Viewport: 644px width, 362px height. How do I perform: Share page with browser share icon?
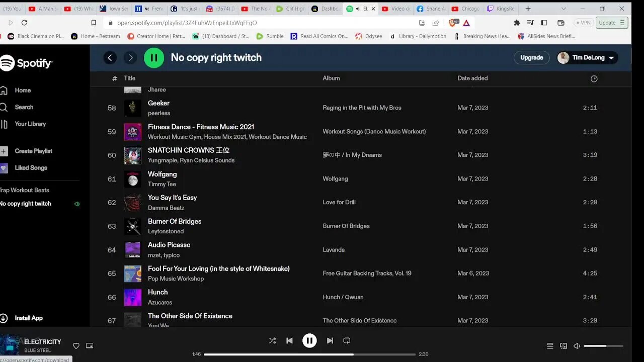click(436, 23)
